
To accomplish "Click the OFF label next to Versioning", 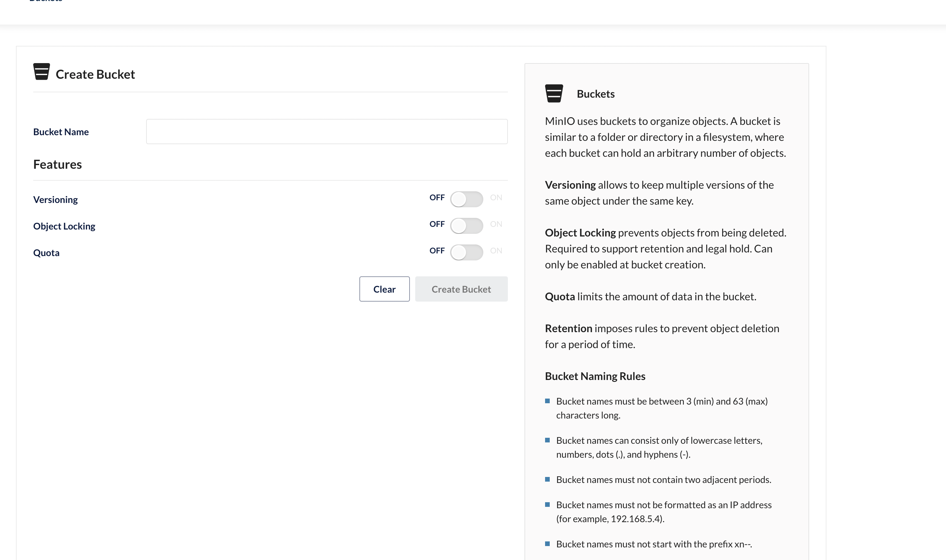I will coord(437,198).
